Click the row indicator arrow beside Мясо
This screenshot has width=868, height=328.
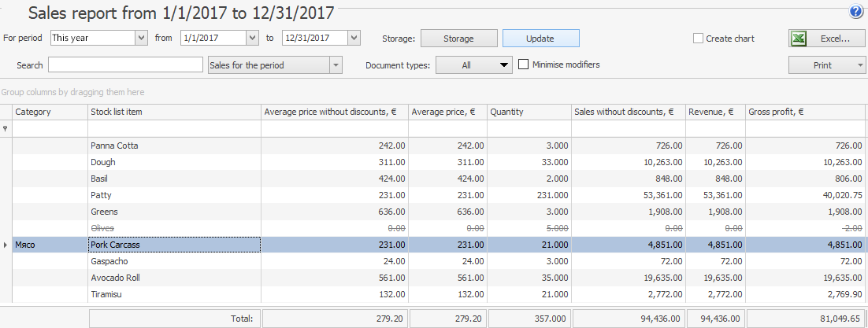[x=6, y=245]
